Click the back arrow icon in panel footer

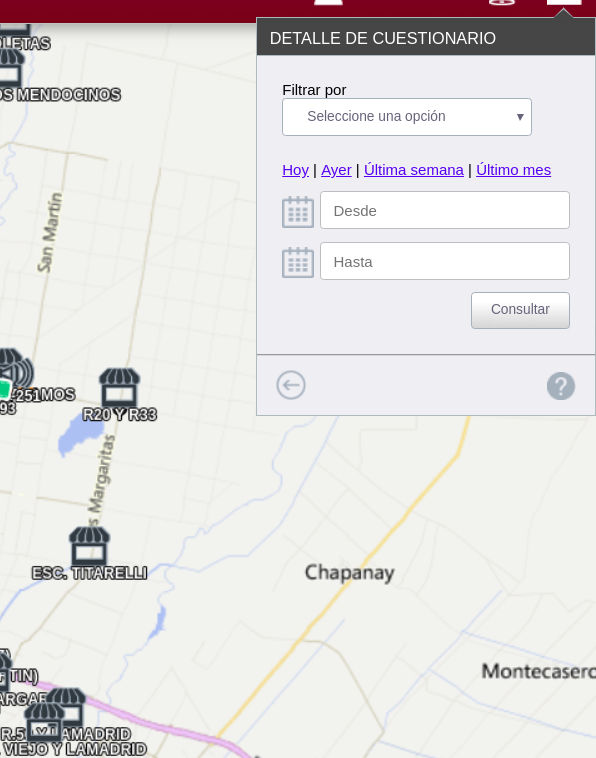291,385
